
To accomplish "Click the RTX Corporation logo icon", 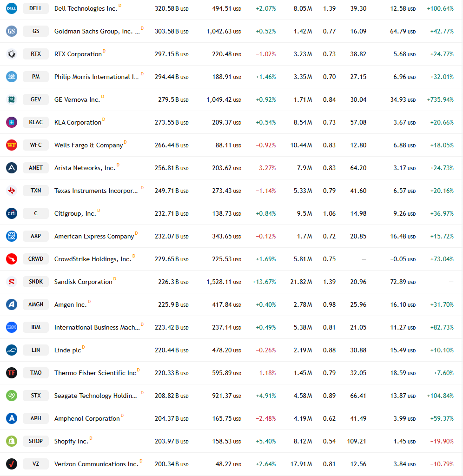I will pos(12,54).
